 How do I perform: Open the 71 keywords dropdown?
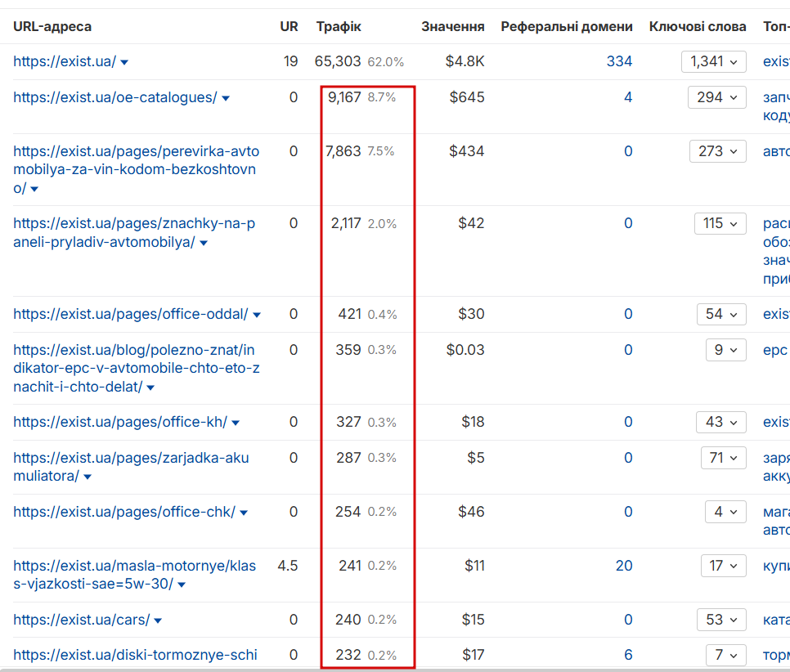[x=724, y=458]
